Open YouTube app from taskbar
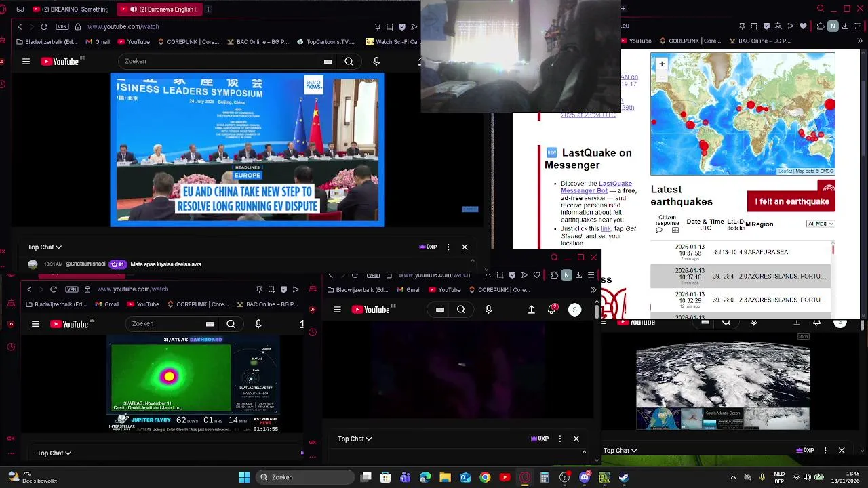The image size is (868, 488). [x=505, y=477]
